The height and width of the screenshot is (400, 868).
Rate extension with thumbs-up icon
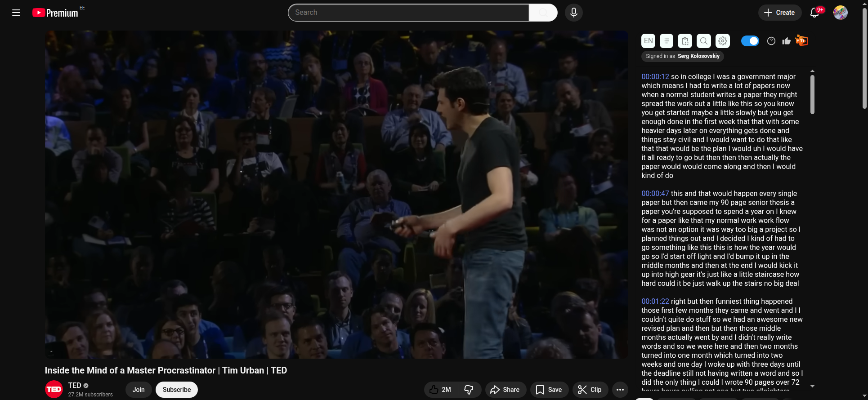pos(786,41)
